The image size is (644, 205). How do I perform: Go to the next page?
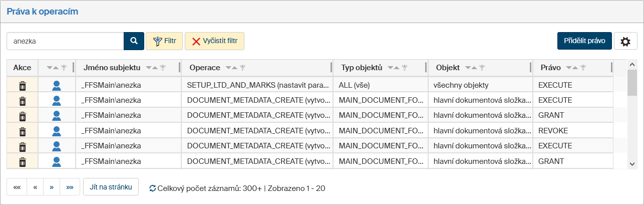51,187
